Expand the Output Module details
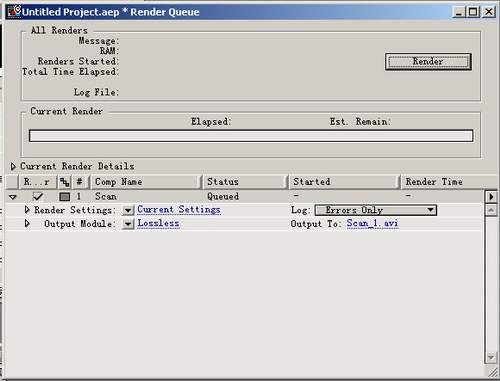 tap(27, 224)
